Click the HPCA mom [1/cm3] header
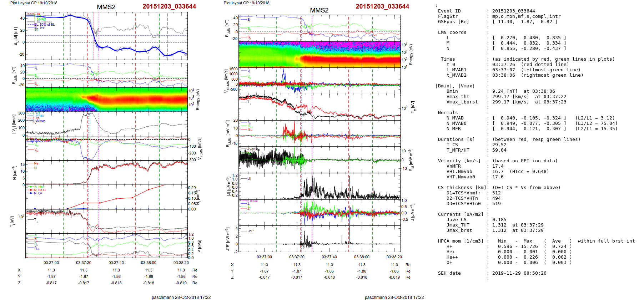 coord(461,241)
